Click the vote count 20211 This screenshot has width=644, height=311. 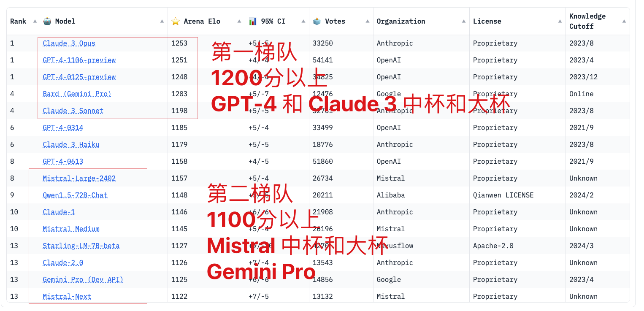323,195
